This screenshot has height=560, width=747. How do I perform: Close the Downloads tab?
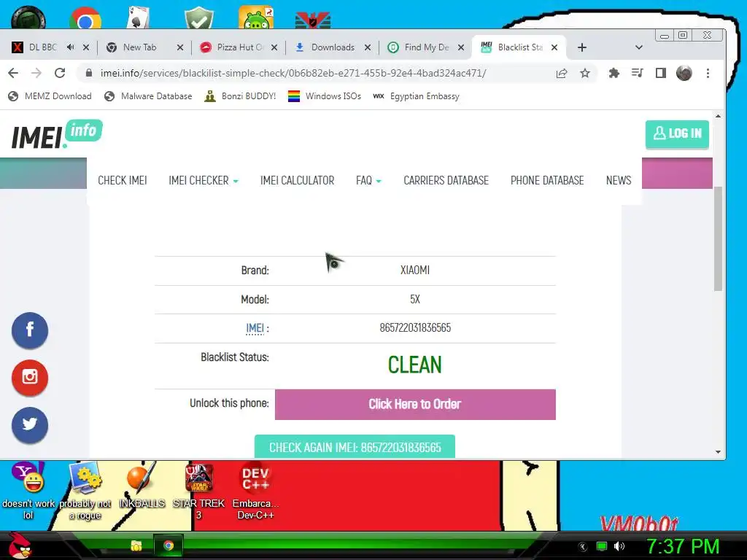click(368, 47)
